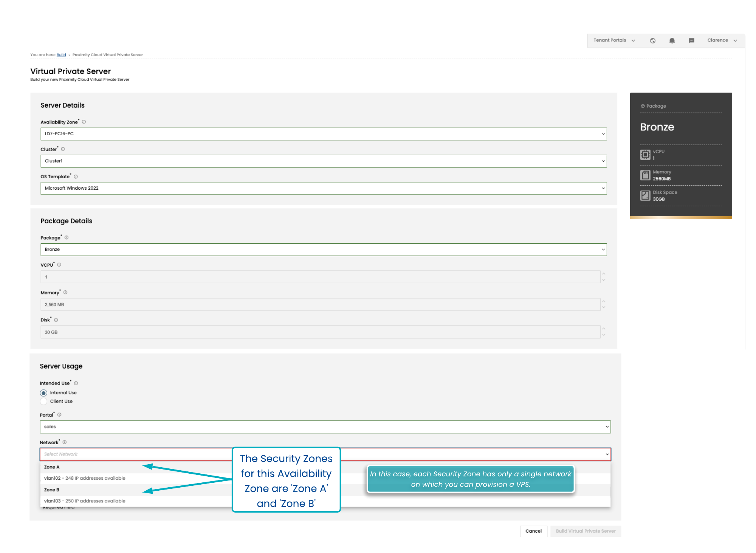Click info icon next to Intended Use

(76, 383)
